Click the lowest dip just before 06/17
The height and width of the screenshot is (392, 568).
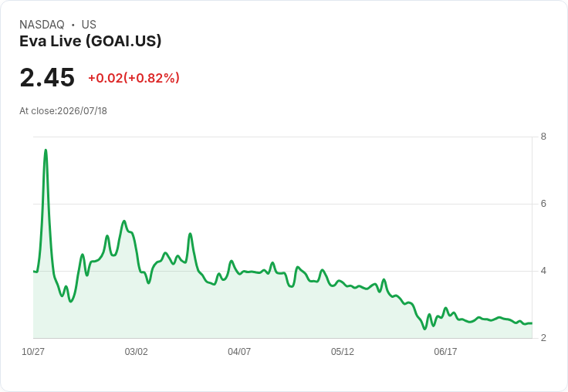(x=425, y=329)
